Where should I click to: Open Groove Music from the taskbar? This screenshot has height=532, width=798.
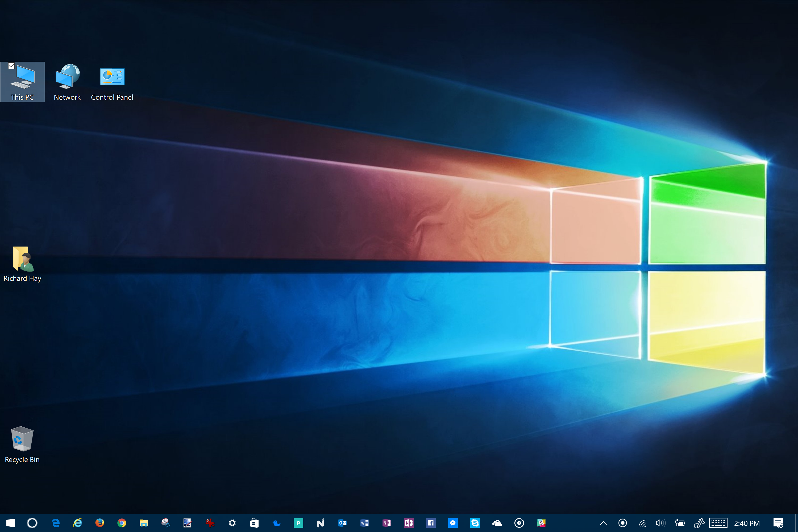coord(519,523)
